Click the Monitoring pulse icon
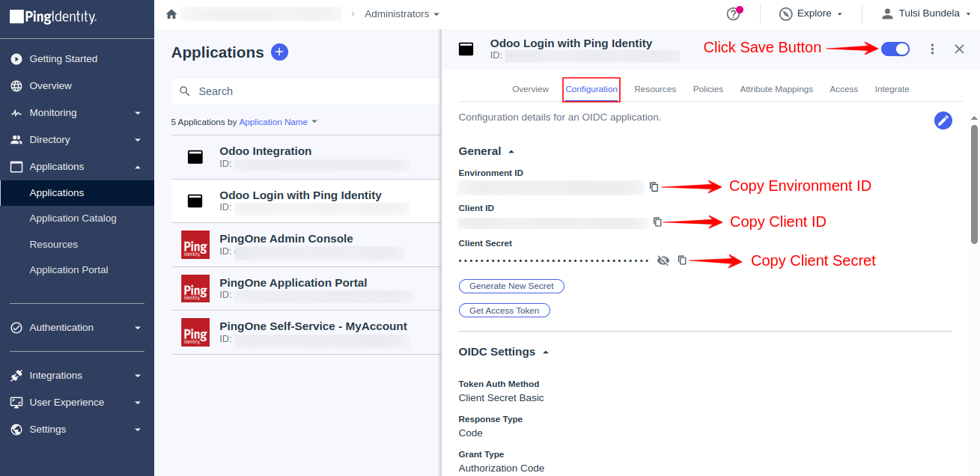 pyautogui.click(x=16, y=113)
